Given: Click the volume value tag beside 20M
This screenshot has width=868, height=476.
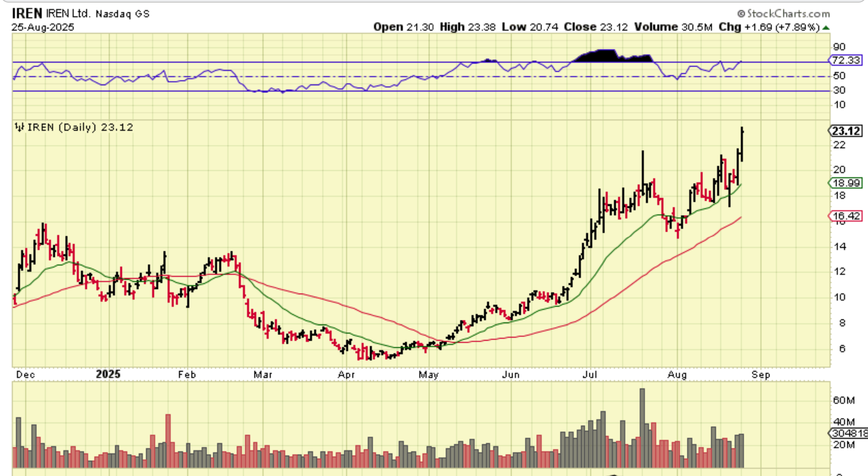Looking at the screenshot, I should coord(848,433).
